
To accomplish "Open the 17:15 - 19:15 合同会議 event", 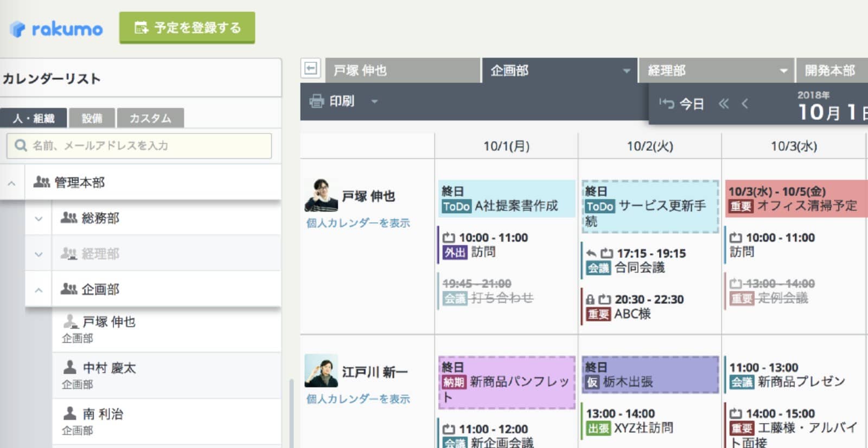I will 650,260.
